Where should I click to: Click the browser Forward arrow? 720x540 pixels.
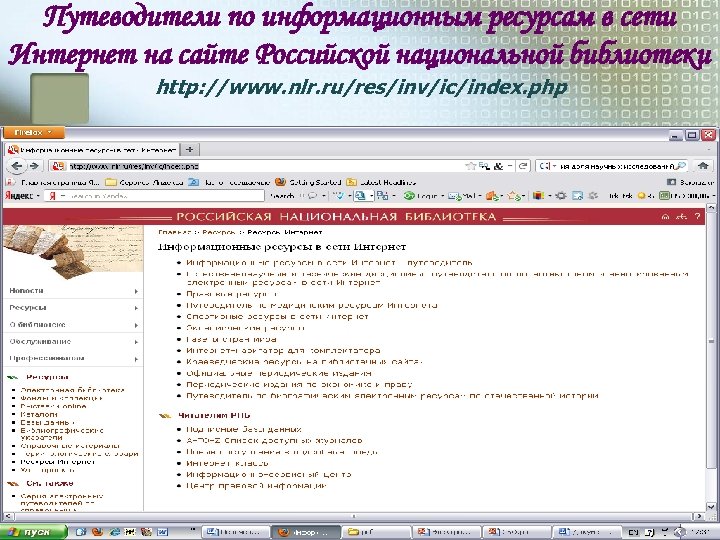click(x=34, y=166)
